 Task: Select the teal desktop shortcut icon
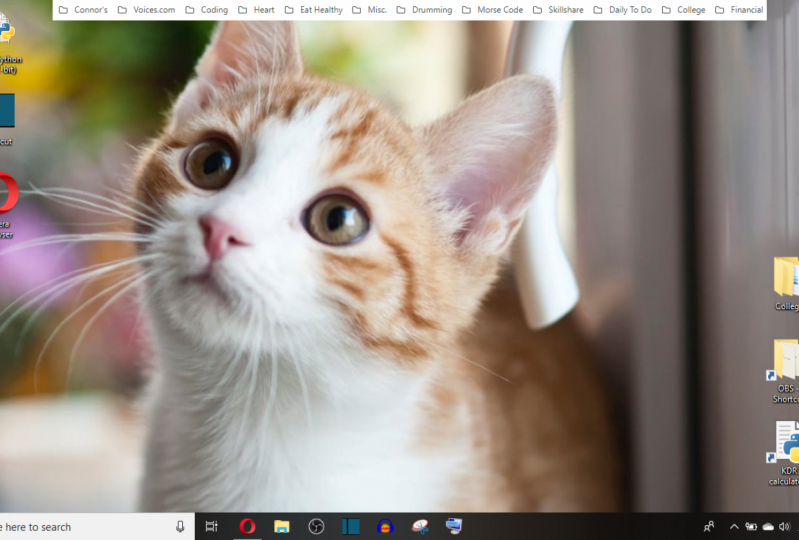coord(7,119)
